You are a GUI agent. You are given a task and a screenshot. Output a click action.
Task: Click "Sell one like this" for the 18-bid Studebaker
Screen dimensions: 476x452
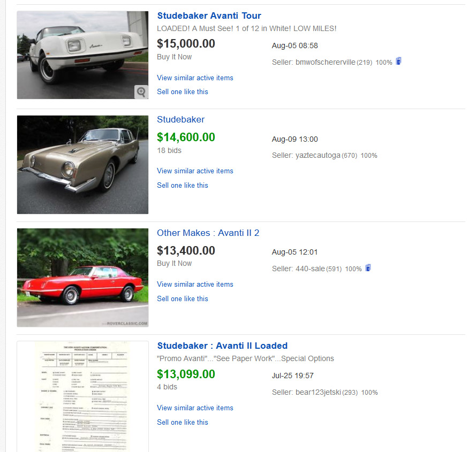pos(182,185)
